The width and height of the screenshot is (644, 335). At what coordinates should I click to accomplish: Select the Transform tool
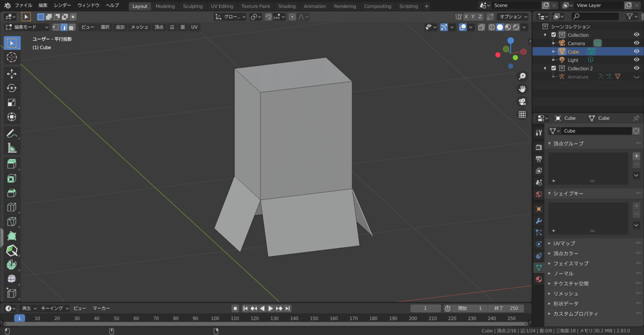coord(12,117)
